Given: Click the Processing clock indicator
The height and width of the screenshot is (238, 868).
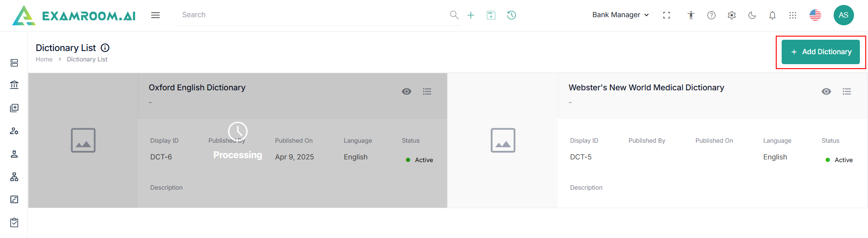Looking at the screenshot, I should 238,131.
